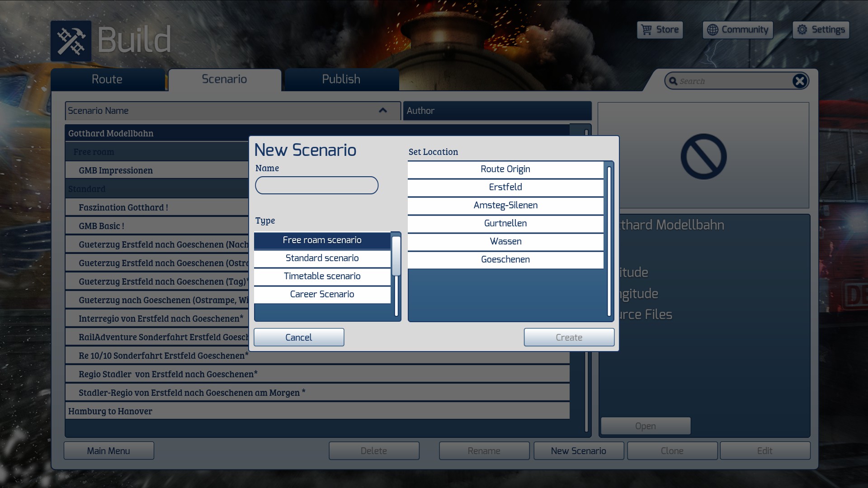Screen dimensions: 868x488
Task: Return to the Main Menu
Action: (x=108, y=451)
